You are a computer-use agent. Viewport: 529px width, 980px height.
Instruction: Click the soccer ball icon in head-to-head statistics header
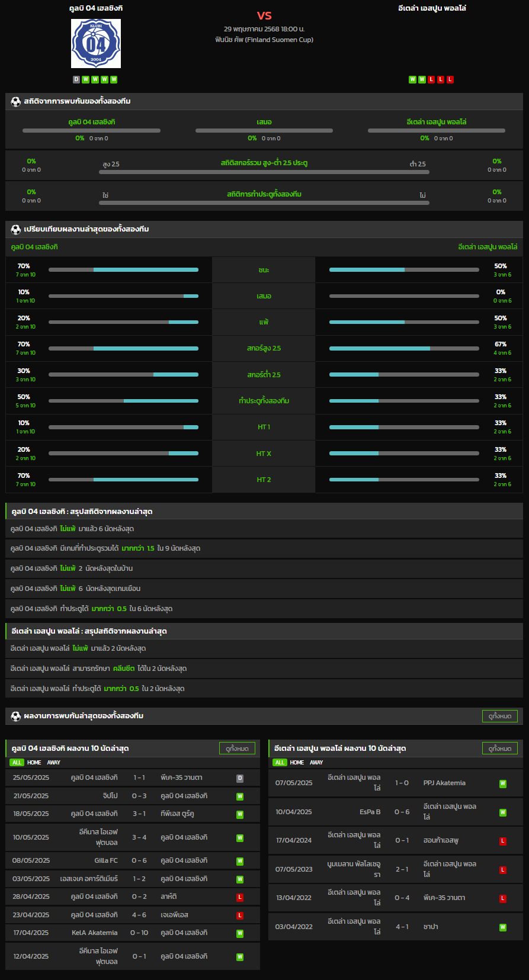click(x=16, y=101)
